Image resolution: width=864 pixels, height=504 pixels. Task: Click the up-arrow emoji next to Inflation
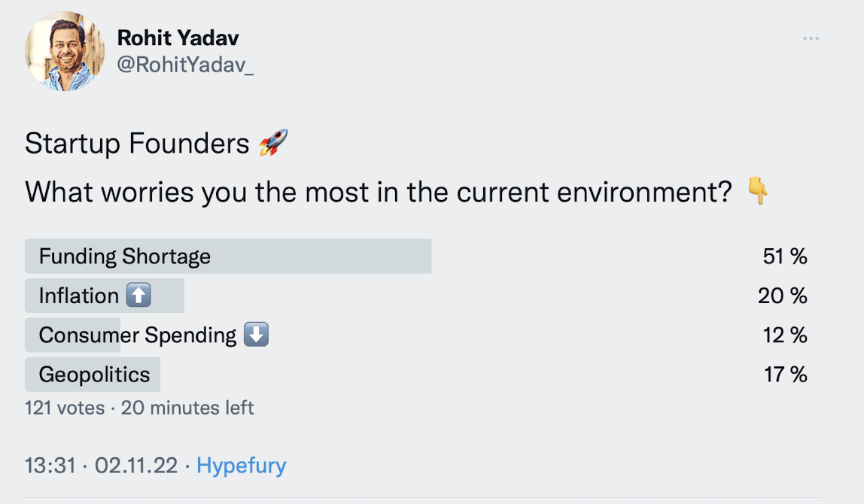click(138, 296)
